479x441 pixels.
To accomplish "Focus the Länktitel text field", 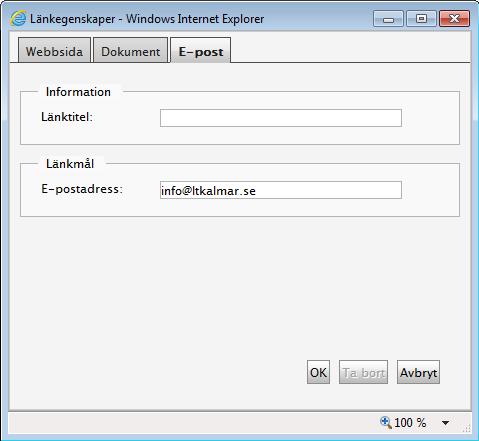I will [281, 118].
